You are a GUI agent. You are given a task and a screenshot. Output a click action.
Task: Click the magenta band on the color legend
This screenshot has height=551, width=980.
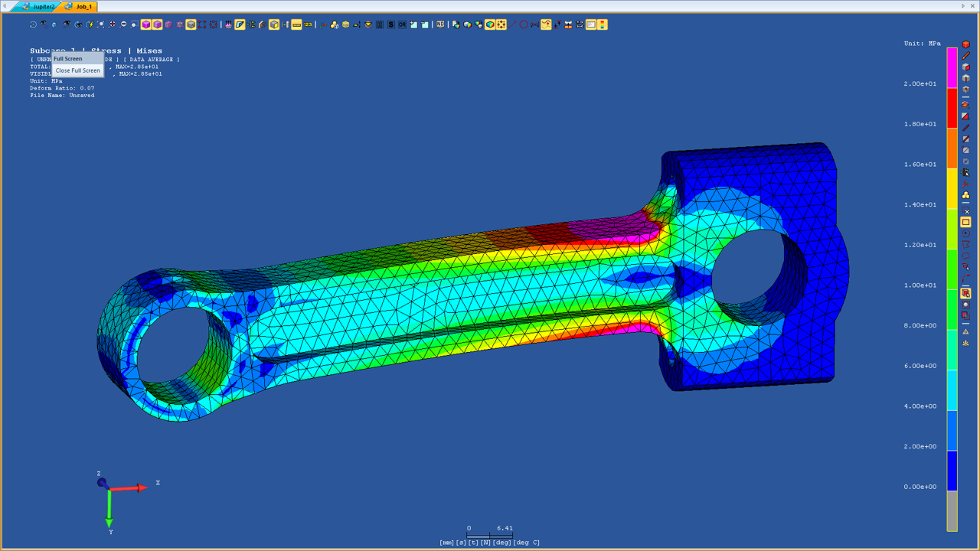tap(952, 68)
